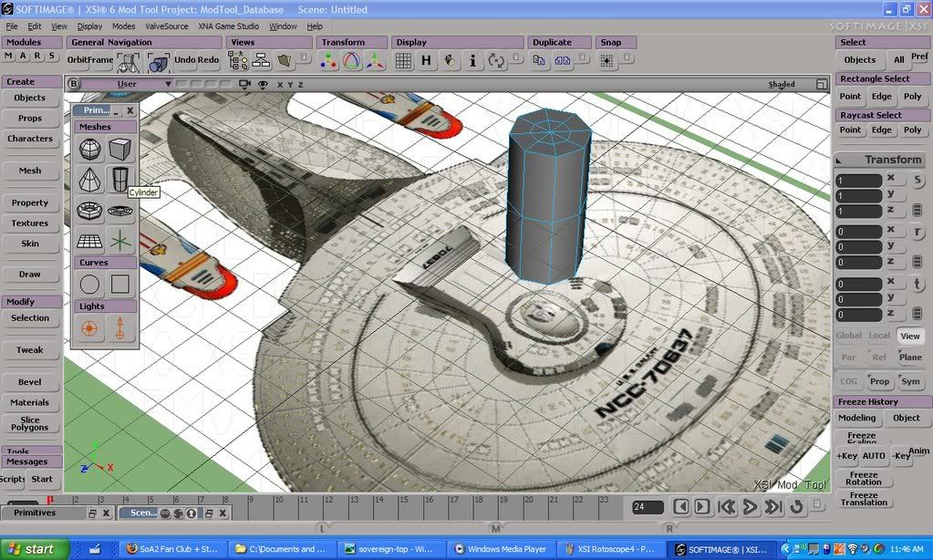The image size is (933, 560).
Task: Switch transform mode to View
Action: pyautogui.click(x=910, y=337)
